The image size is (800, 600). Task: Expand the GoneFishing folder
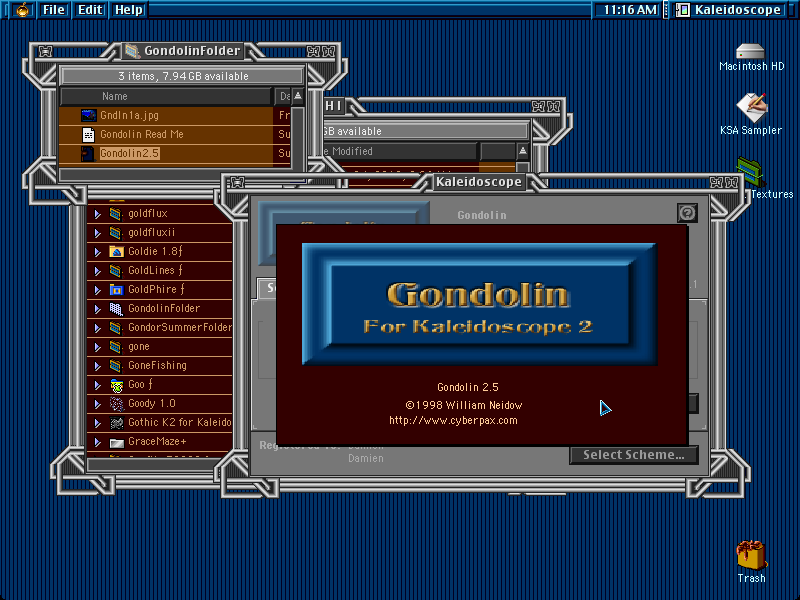97,366
